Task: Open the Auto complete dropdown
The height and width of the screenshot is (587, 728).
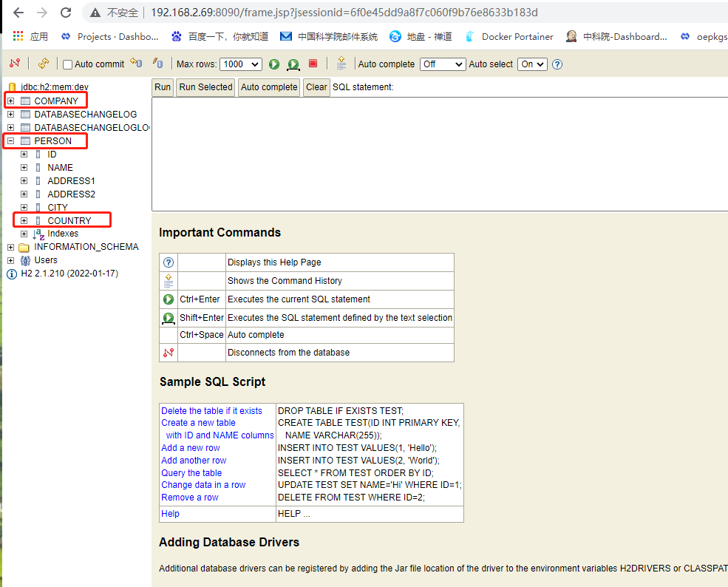Action: coord(443,64)
